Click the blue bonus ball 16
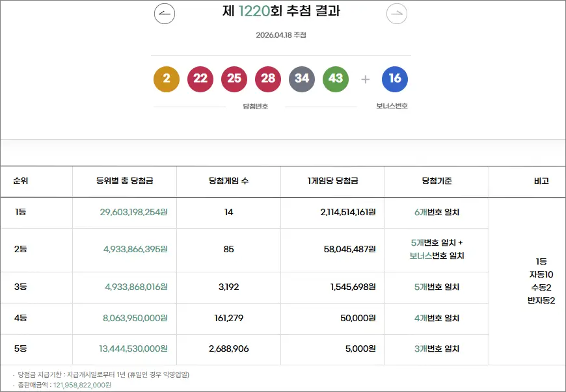 (395, 79)
